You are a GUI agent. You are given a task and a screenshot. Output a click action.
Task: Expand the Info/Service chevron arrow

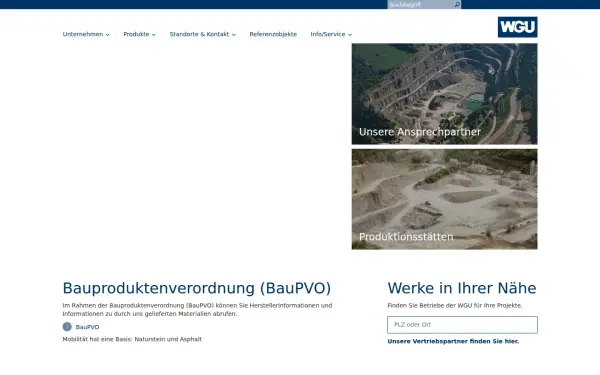(350, 35)
